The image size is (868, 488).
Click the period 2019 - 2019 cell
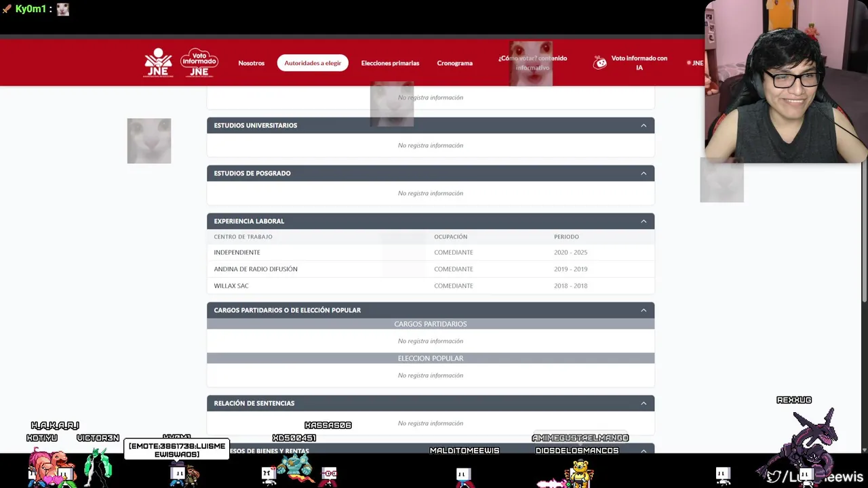[x=570, y=269]
